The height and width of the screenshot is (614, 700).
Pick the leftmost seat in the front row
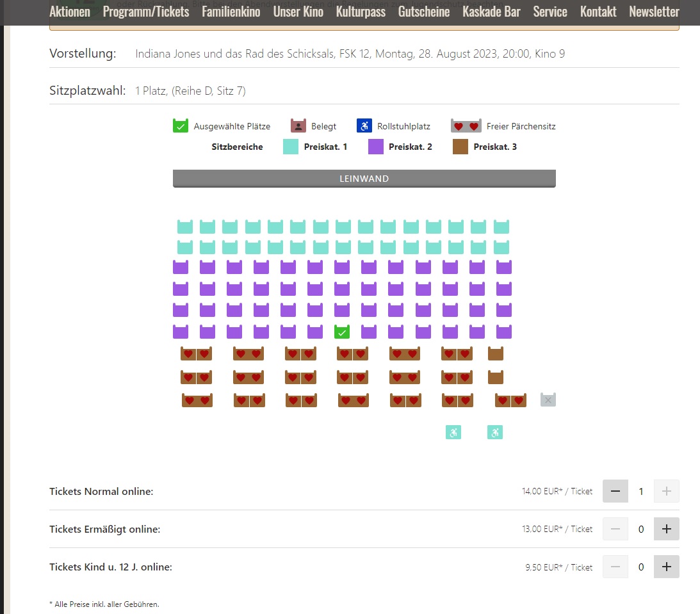pyautogui.click(x=185, y=227)
